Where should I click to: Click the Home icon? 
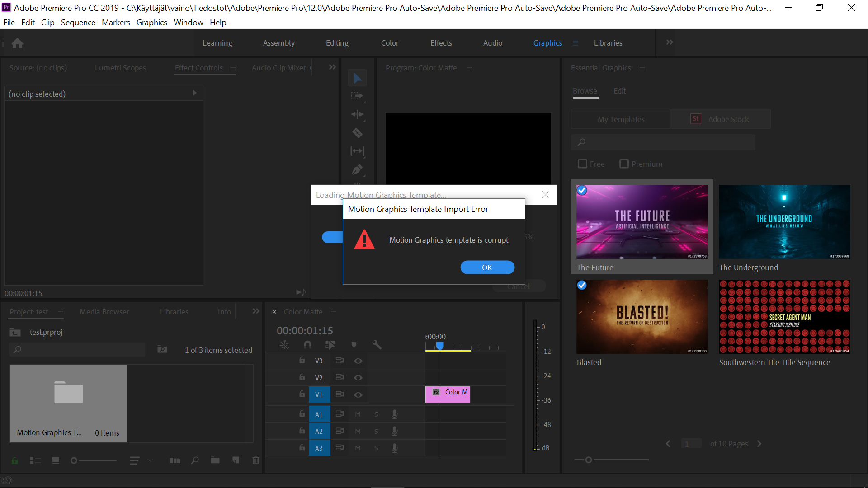click(x=18, y=43)
